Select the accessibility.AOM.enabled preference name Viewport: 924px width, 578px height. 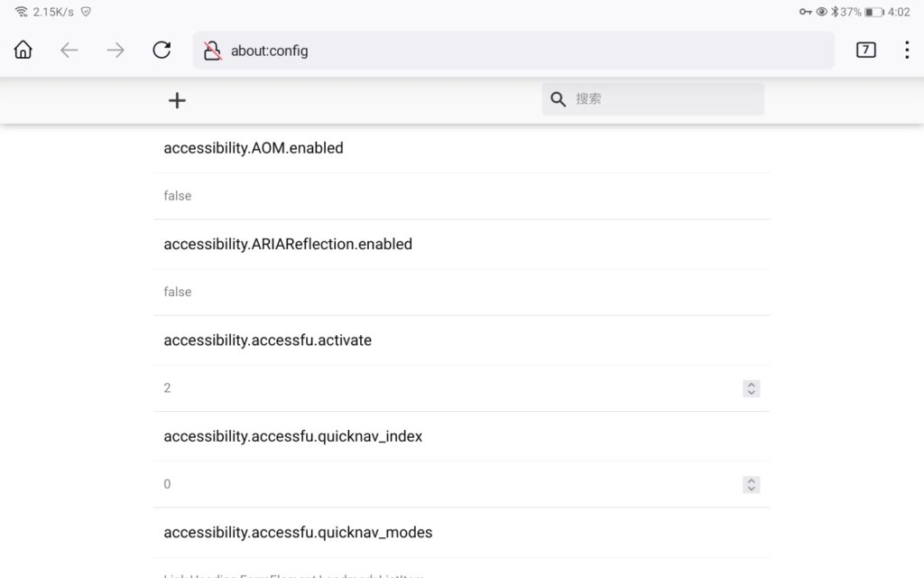(254, 148)
